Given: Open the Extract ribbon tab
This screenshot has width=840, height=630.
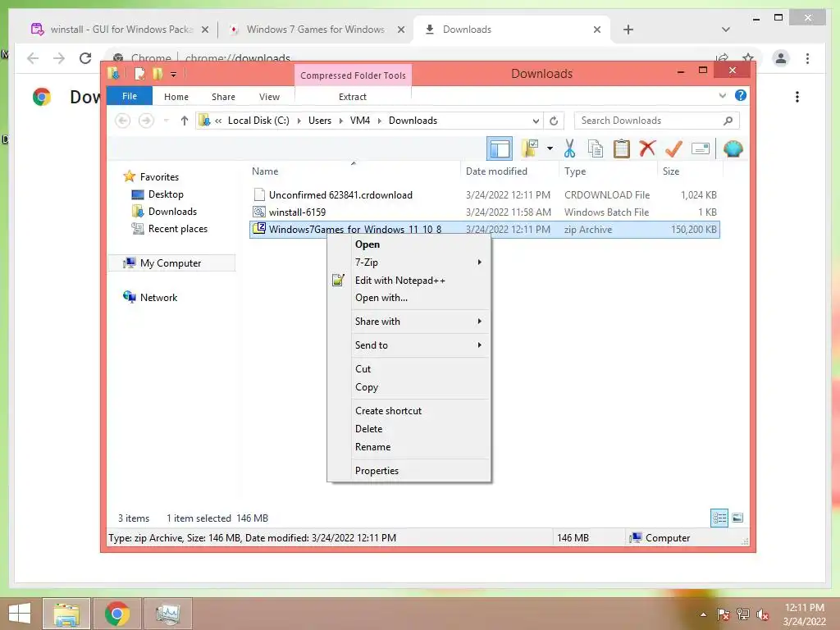Looking at the screenshot, I should 353,97.
